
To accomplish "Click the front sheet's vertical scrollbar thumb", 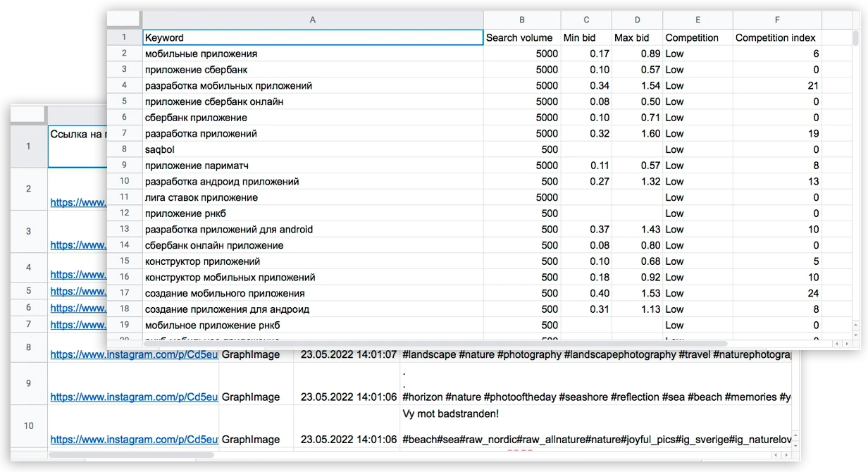I will (x=855, y=39).
